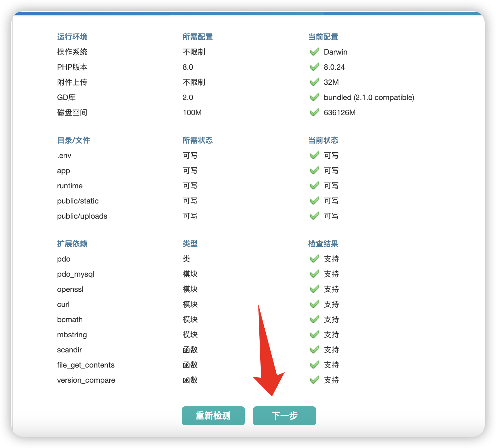Image resolution: width=496 pixels, height=448 pixels.
Task: Click the checkmark in the mbstring row
Action: (314, 334)
